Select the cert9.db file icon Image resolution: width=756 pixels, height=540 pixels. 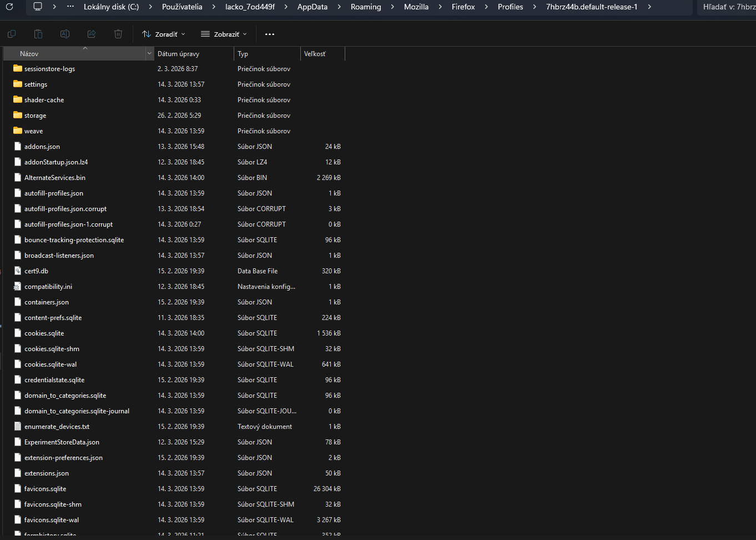point(18,271)
